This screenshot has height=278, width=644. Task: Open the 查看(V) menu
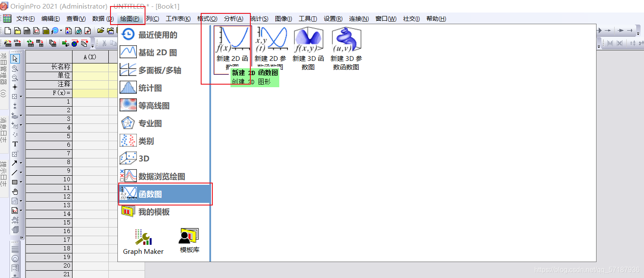click(76, 19)
